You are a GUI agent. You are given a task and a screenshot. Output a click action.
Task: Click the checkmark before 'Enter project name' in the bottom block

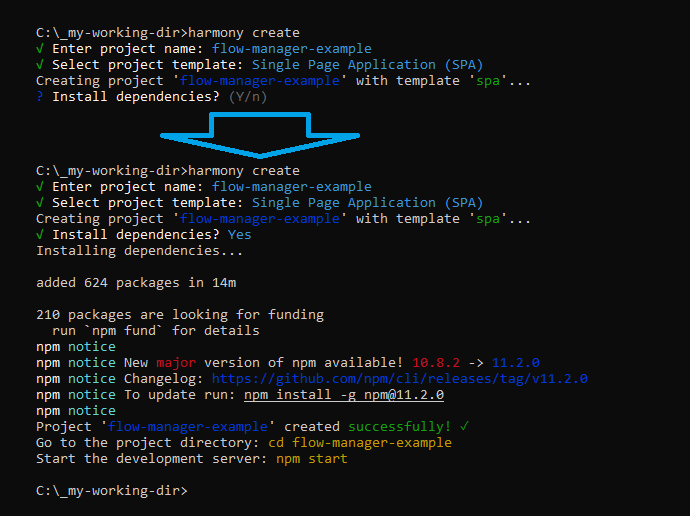pos(40,187)
